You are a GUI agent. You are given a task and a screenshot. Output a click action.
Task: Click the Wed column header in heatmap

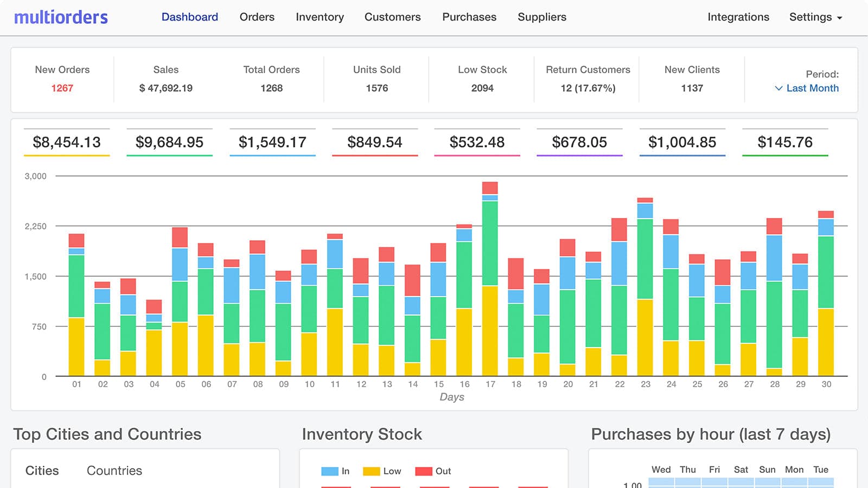661,470
